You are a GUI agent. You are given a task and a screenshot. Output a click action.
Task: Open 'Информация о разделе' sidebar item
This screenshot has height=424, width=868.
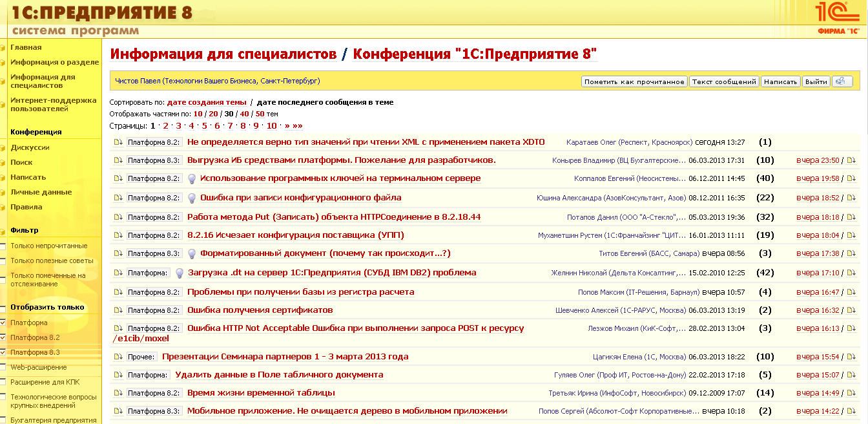55,62
